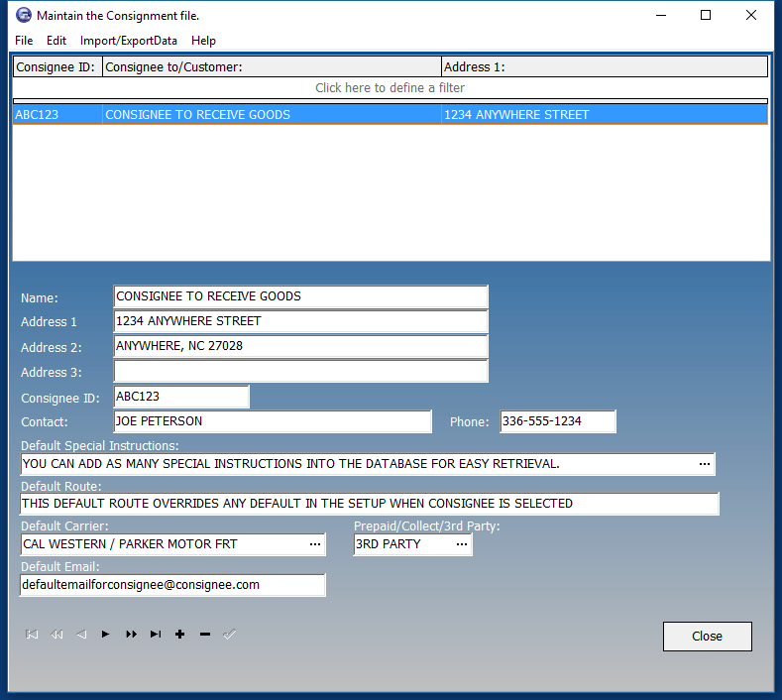Go to previous record arrow

(x=81, y=635)
